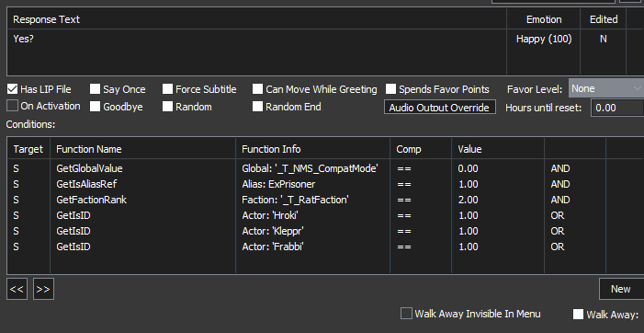644x333 pixels.
Task: Toggle the Walk Away checkbox
Action: click(x=578, y=314)
